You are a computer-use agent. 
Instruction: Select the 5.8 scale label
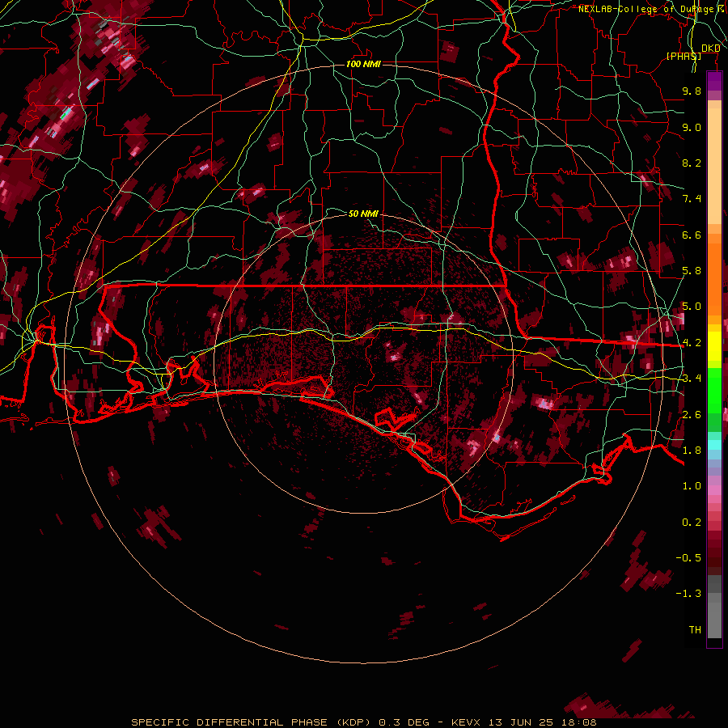pyautogui.click(x=692, y=271)
